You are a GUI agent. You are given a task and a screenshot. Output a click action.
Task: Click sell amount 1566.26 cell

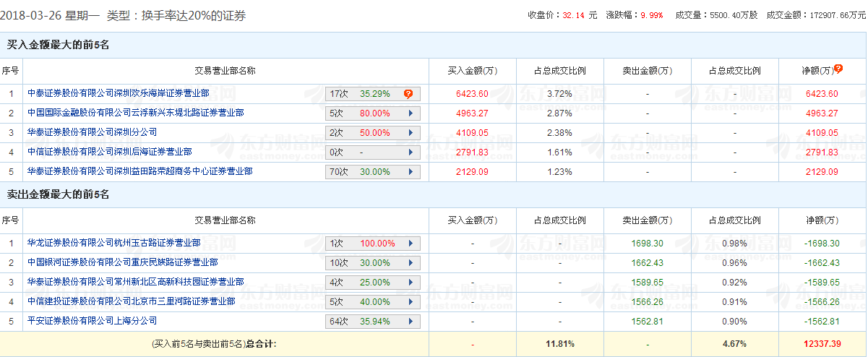[x=647, y=302]
